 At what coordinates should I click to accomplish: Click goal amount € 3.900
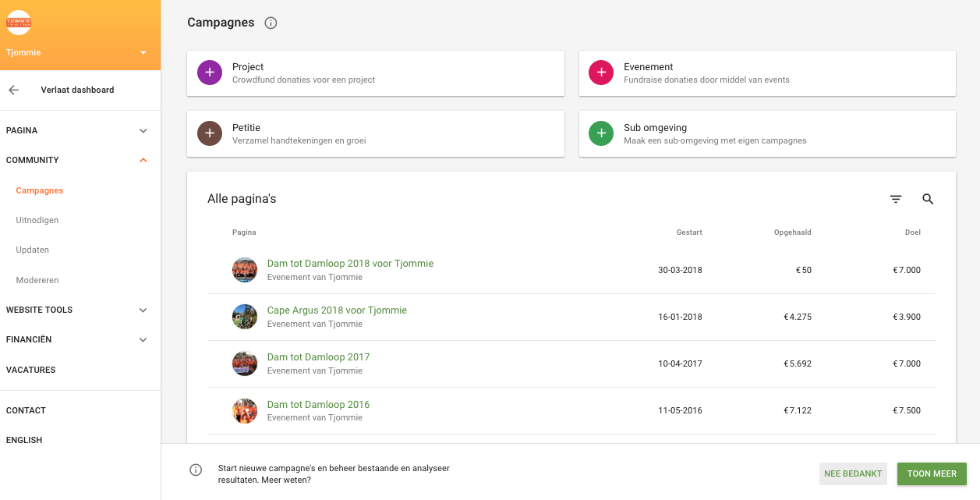[907, 317]
